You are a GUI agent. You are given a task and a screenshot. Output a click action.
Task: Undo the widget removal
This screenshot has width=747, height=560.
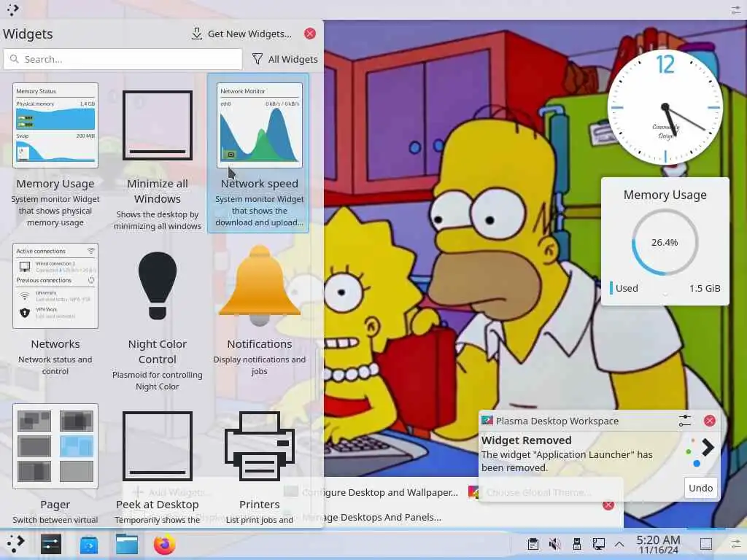(701, 488)
